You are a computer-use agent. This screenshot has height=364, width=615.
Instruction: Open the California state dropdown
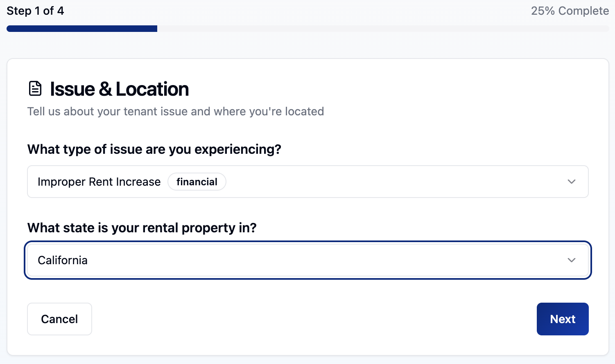point(307,260)
